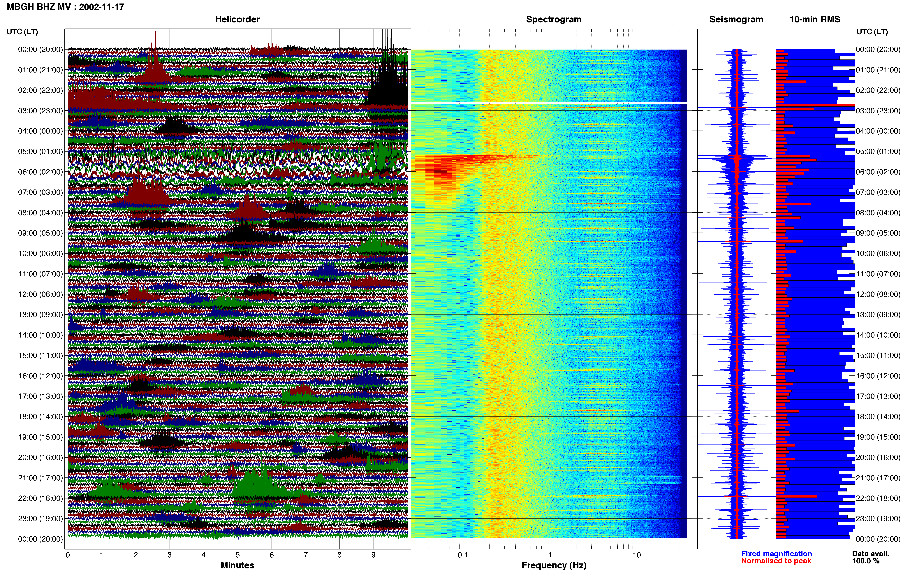Click left time label 21:00 (17:00)
The image size is (924, 578).
41,478
